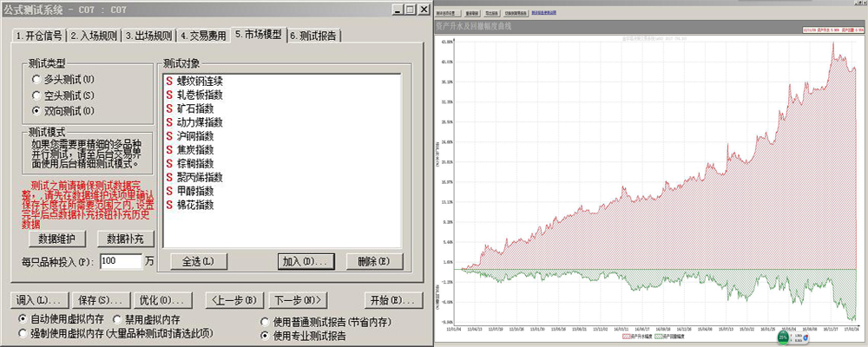Open the 4.交易费用 tab
868x347 pixels.
204,36
